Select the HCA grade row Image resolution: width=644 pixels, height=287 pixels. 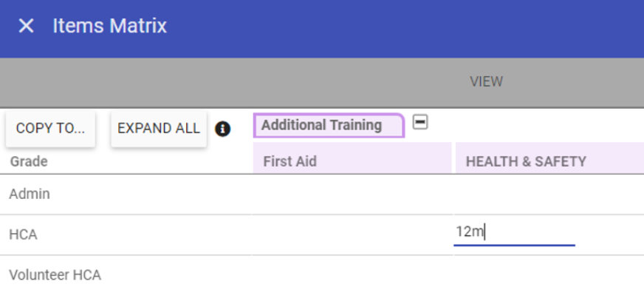322,234
